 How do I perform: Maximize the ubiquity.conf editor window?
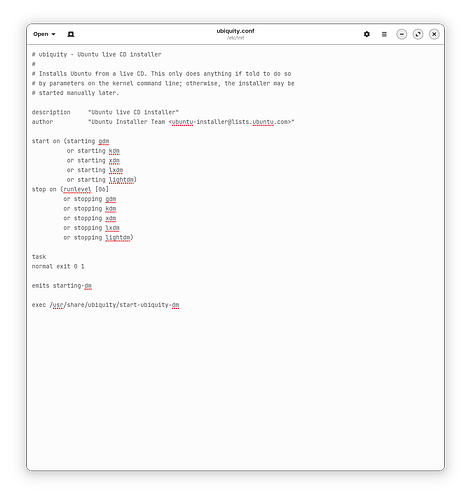[418, 34]
